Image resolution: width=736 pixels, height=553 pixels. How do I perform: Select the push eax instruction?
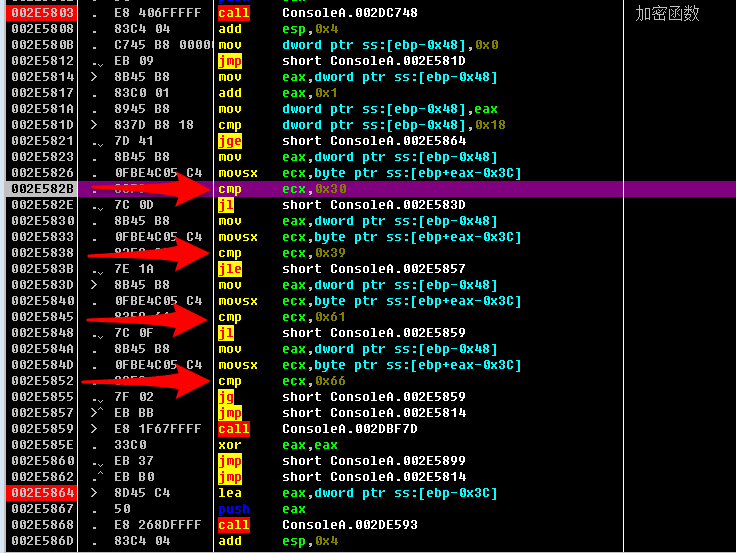[x=262, y=508]
